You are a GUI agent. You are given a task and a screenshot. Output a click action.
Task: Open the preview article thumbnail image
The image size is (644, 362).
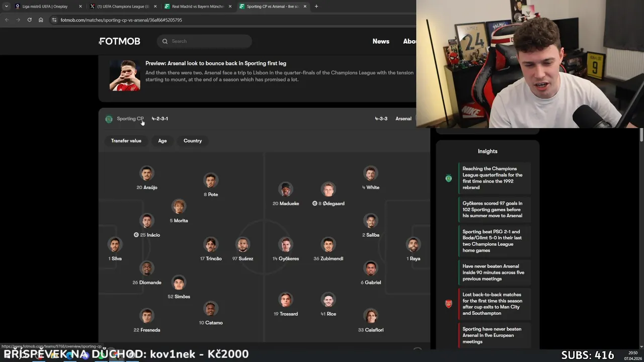click(125, 75)
